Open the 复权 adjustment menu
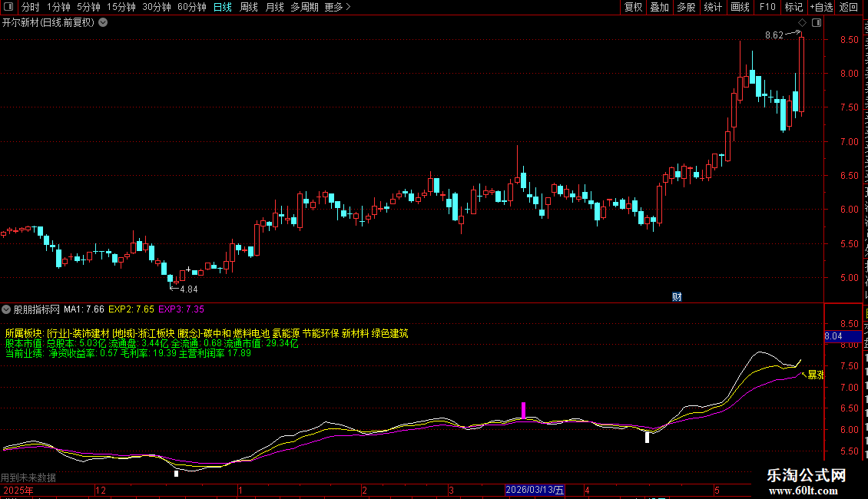 [633, 7]
